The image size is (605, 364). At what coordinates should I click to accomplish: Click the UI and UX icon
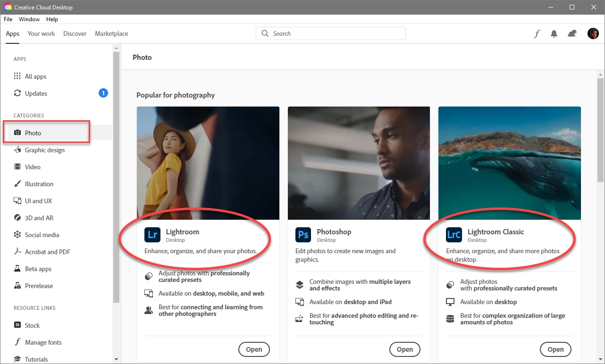(17, 201)
